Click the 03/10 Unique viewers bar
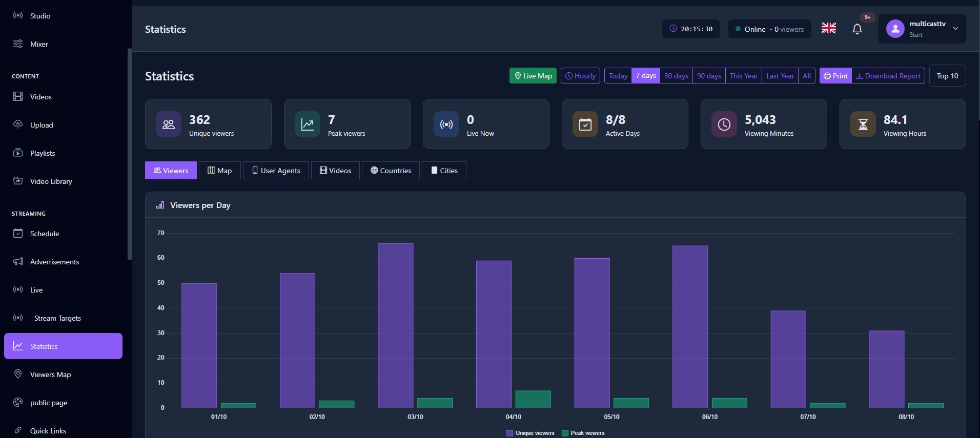Viewport: 980px width, 438px height. [x=396, y=325]
